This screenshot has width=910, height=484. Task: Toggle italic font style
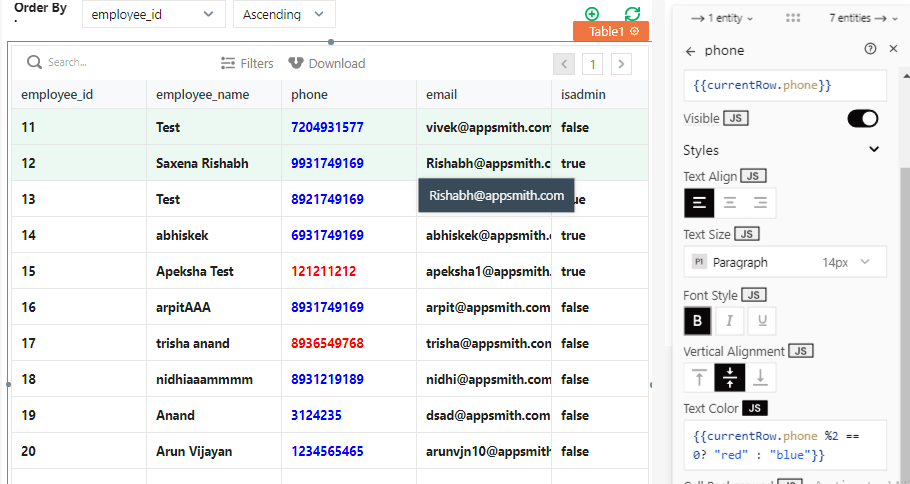pos(730,321)
